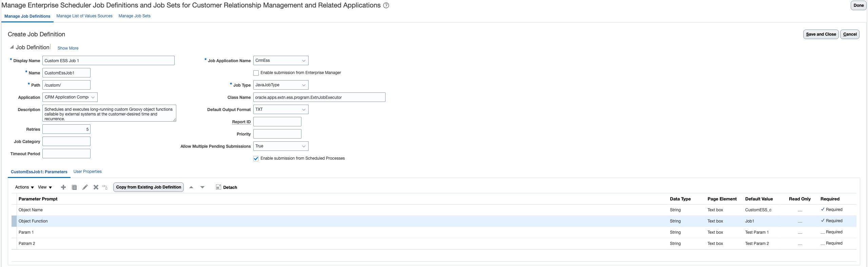Open the Job Type dropdown
The width and height of the screenshot is (868, 267).
click(280, 85)
